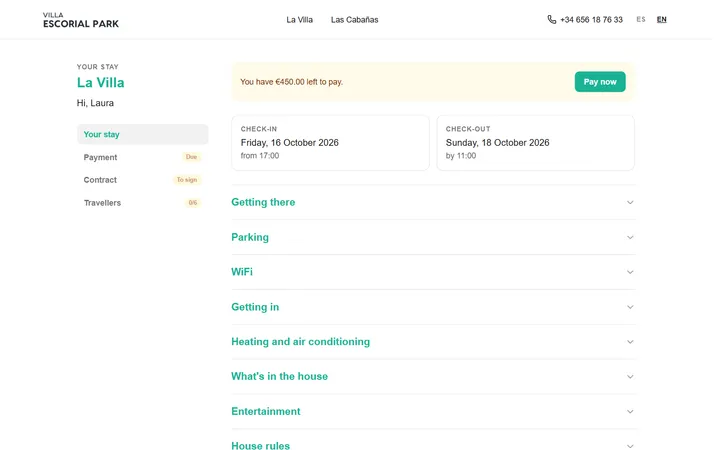Go to the Payment sidebar item
This screenshot has width=720, height=450.
[x=142, y=157]
